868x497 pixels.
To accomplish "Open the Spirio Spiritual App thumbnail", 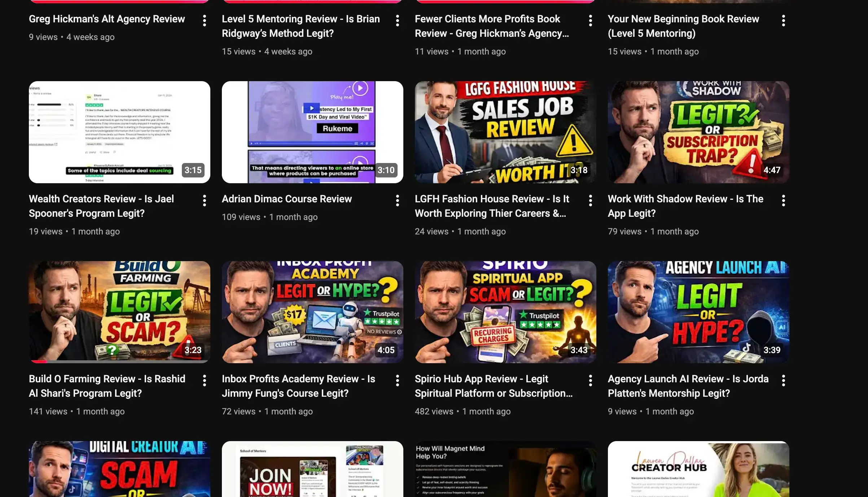I will (x=505, y=312).
